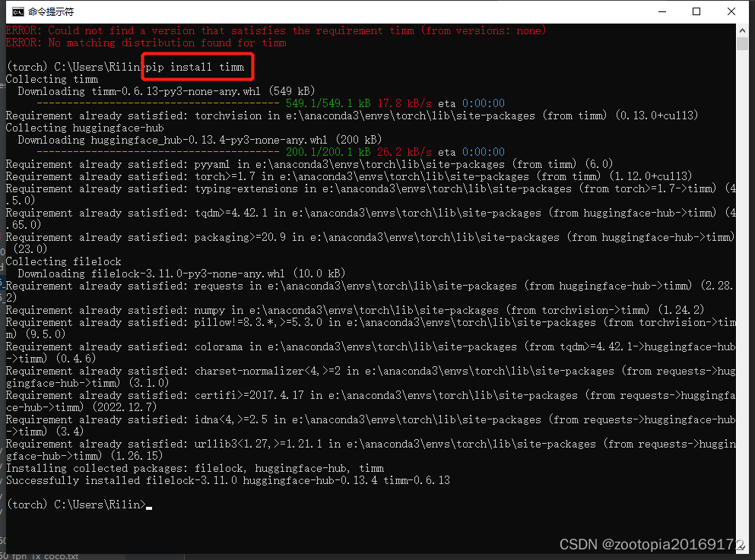Click 'Successfully installed filelock-3.11.0' line
Viewport: 755px width, 560px height.
(x=228, y=480)
